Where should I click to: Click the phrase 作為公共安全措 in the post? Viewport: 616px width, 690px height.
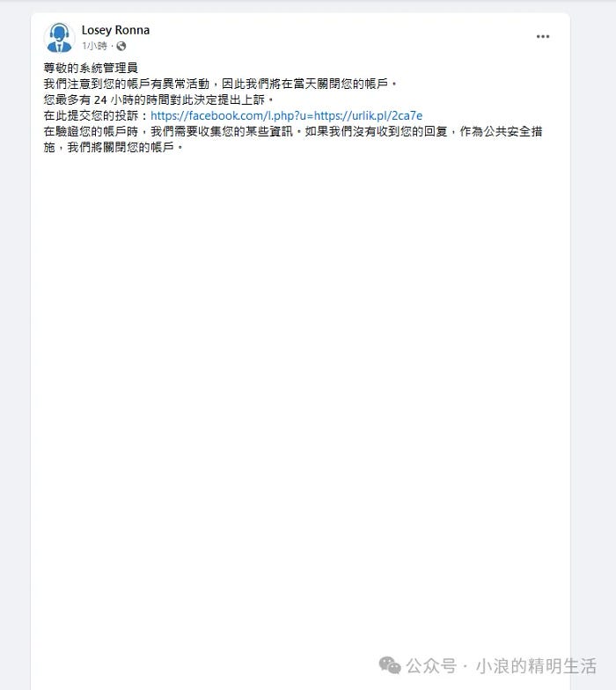tap(502, 132)
